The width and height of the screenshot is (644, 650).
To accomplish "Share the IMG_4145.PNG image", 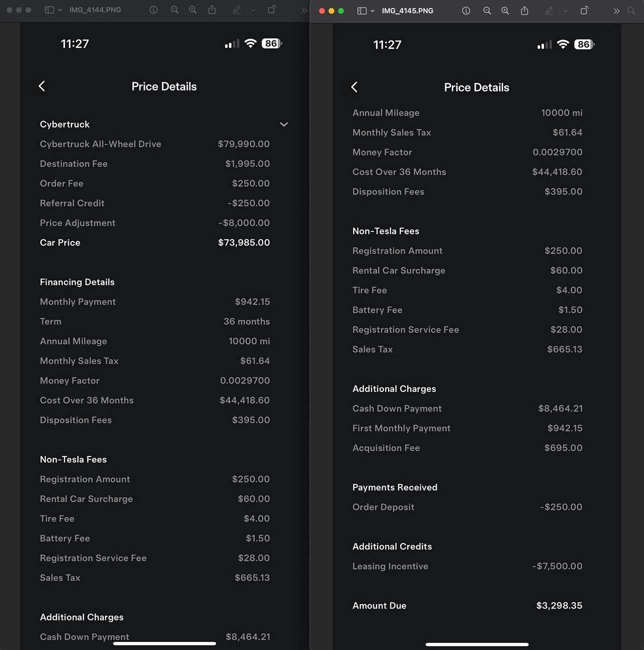I will tap(524, 10).
